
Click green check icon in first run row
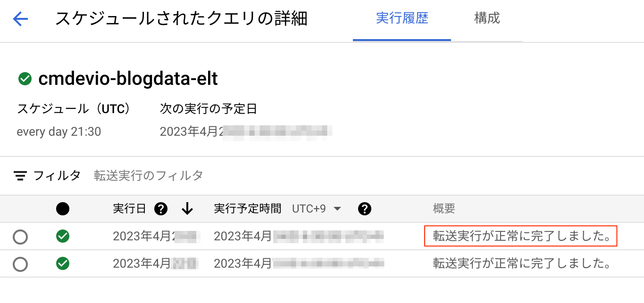[x=62, y=236]
